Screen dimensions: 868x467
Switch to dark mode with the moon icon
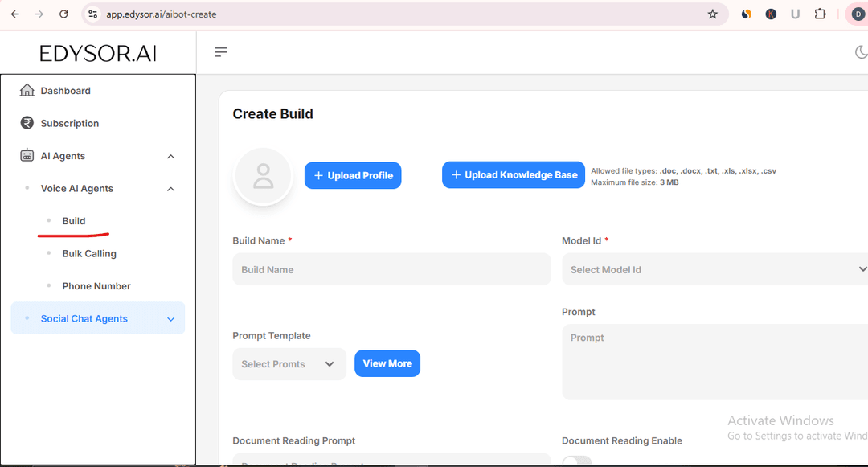[861, 51]
